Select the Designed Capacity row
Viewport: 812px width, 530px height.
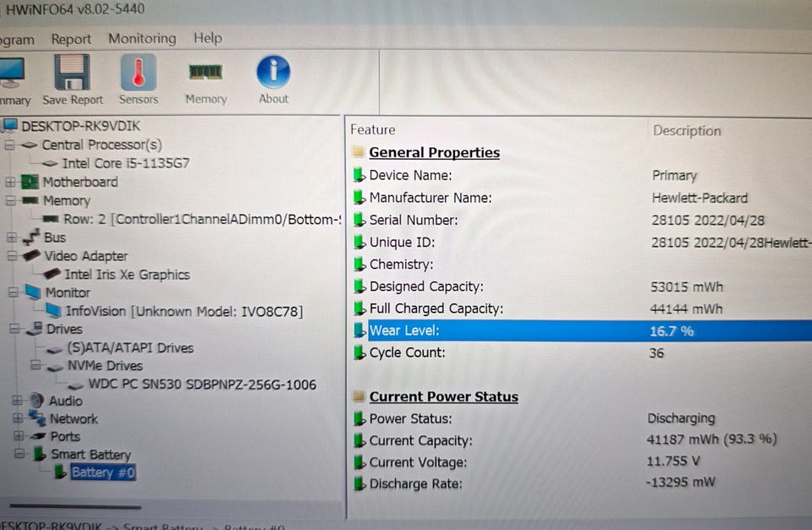pyautogui.click(x=581, y=287)
